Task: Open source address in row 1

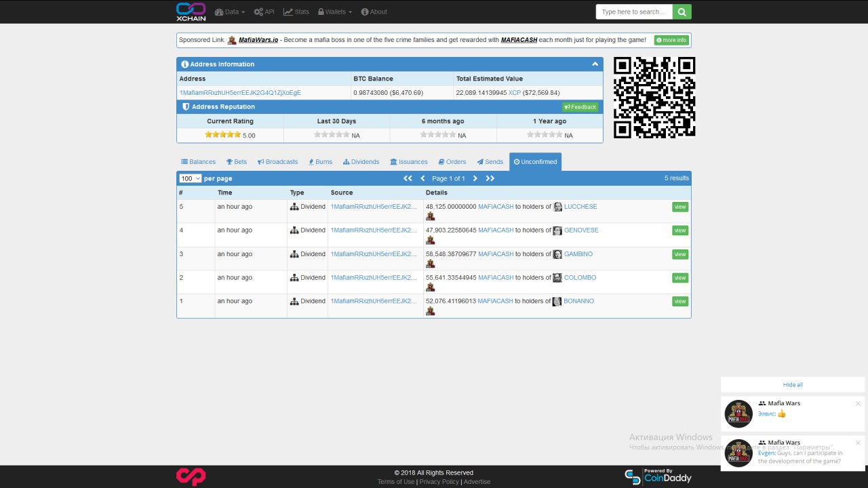Action: click(374, 301)
